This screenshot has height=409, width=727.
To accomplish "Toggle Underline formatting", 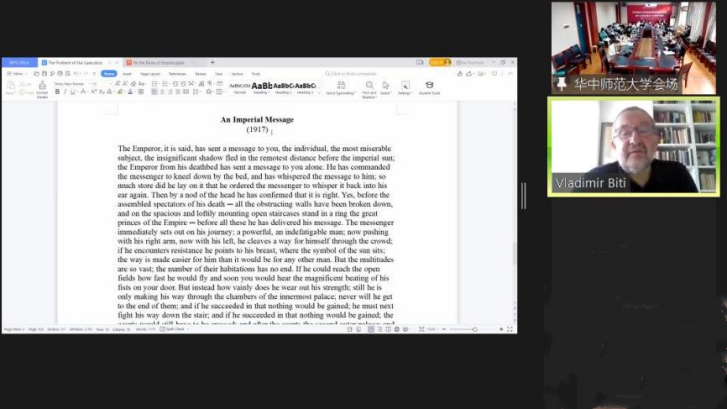I will pos(72,92).
